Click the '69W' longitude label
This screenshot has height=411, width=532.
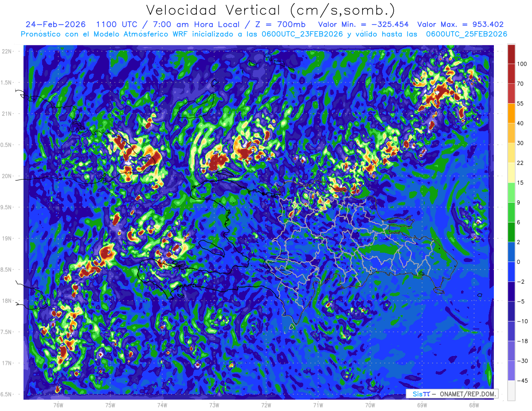[422, 405]
